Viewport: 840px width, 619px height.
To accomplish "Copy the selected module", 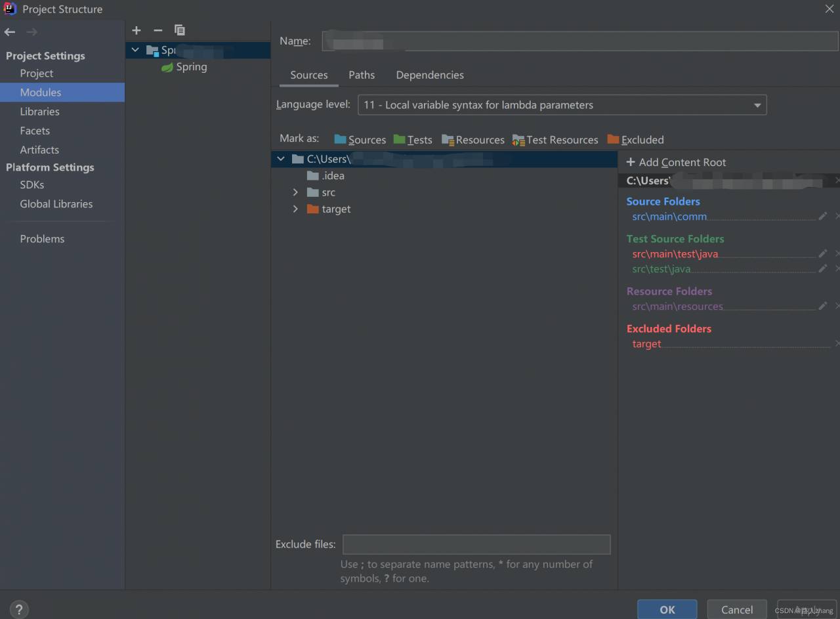I will [179, 30].
